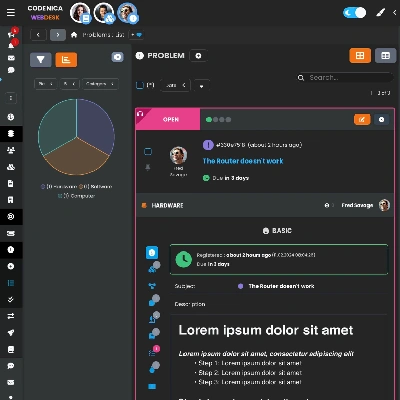Viewport: 400px width, 400px height.
Task: Click the HARDWARE category label
Action: point(167,205)
